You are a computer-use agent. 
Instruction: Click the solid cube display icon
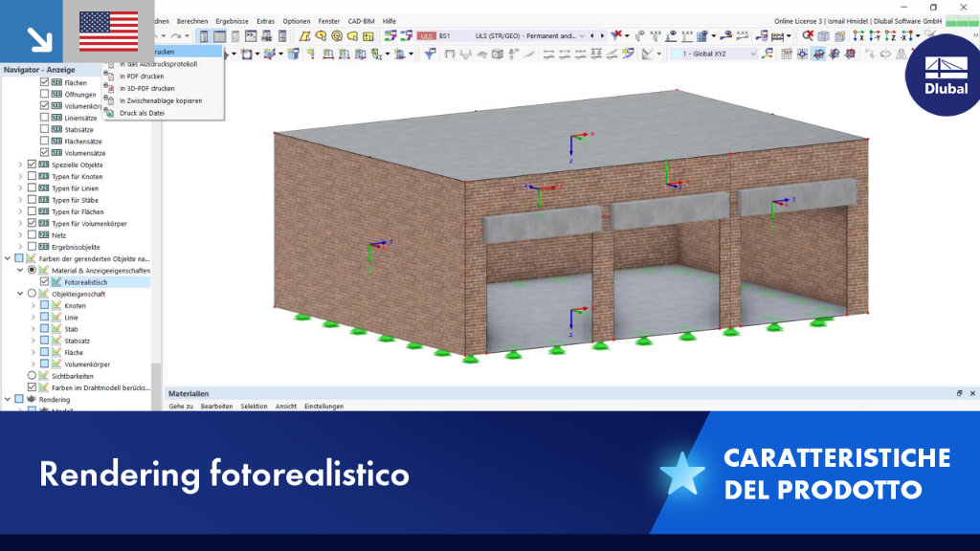(x=824, y=36)
